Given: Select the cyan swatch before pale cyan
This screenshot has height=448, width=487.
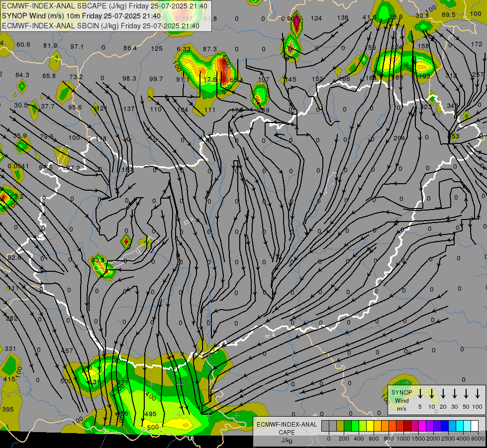Looking at the screenshot, I should pyautogui.click(x=459, y=426).
